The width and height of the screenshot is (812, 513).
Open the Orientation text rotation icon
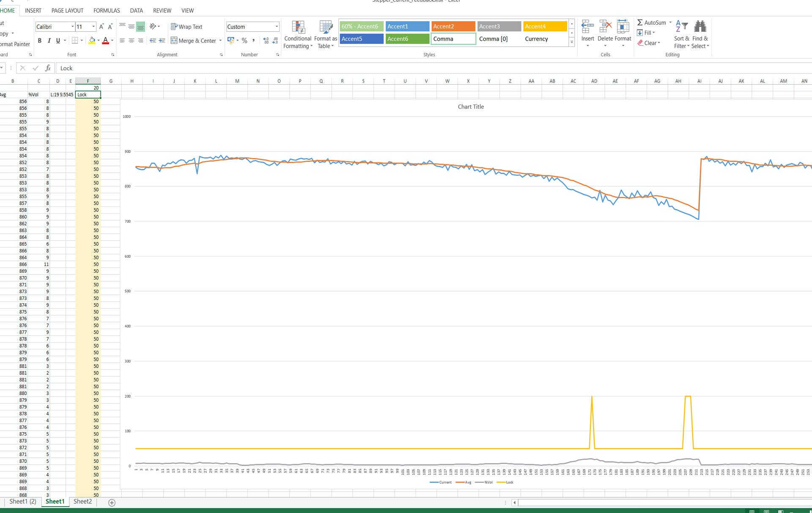(153, 27)
